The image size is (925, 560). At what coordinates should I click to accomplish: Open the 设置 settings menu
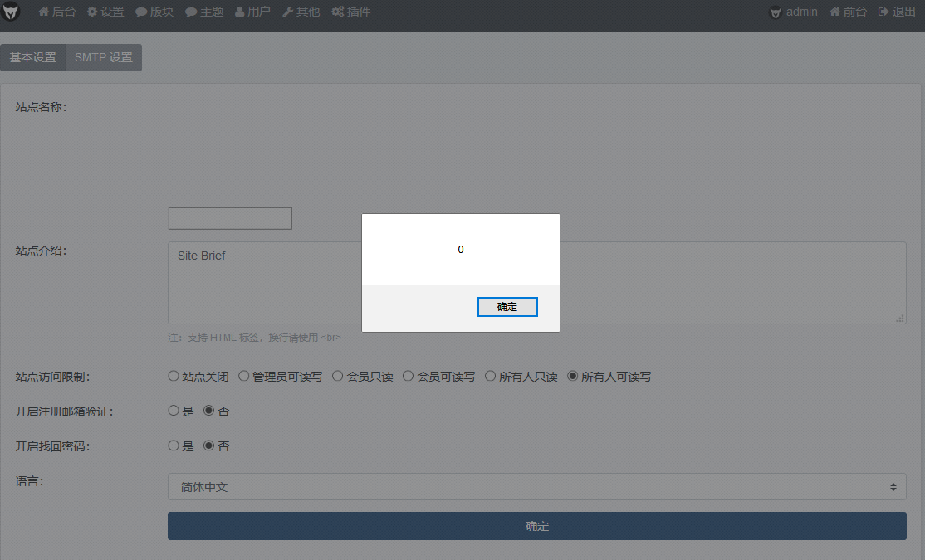[105, 12]
